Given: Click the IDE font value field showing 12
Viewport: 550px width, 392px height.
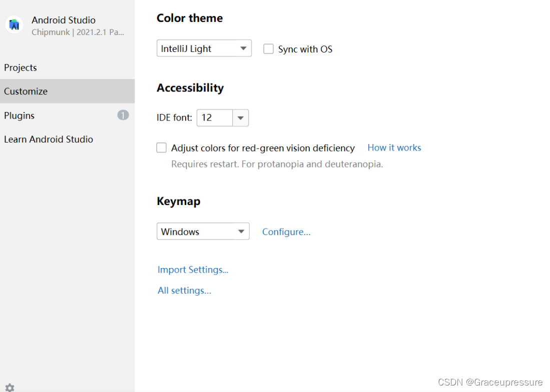Looking at the screenshot, I should pos(215,117).
